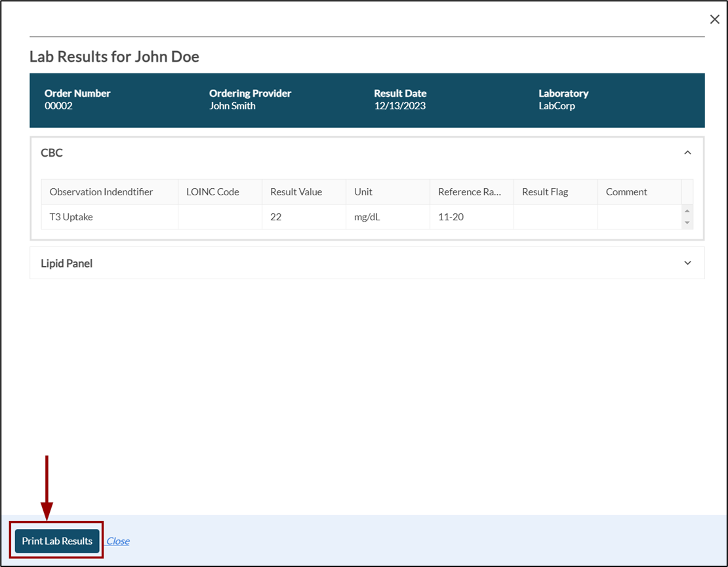
Task: Click the Unit column header
Action: pyautogui.click(x=363, y=192)
